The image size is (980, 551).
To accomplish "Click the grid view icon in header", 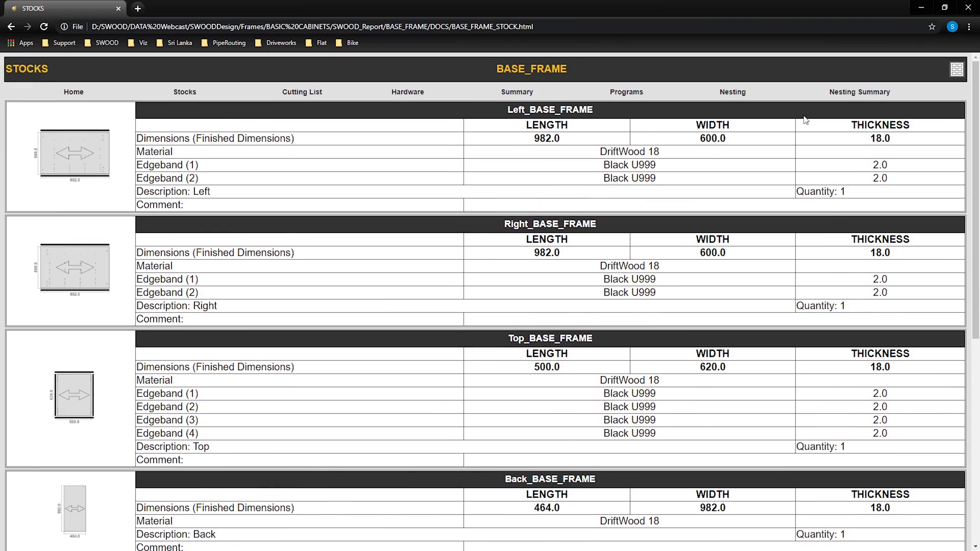I will [x=957, y=69].
